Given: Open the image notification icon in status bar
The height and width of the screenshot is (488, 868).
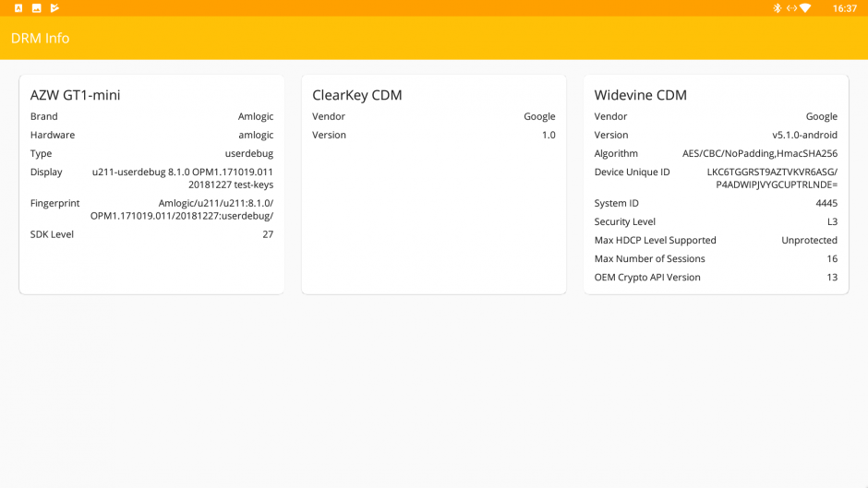Looking at the screenshot, I should click(x=37, y=8).
